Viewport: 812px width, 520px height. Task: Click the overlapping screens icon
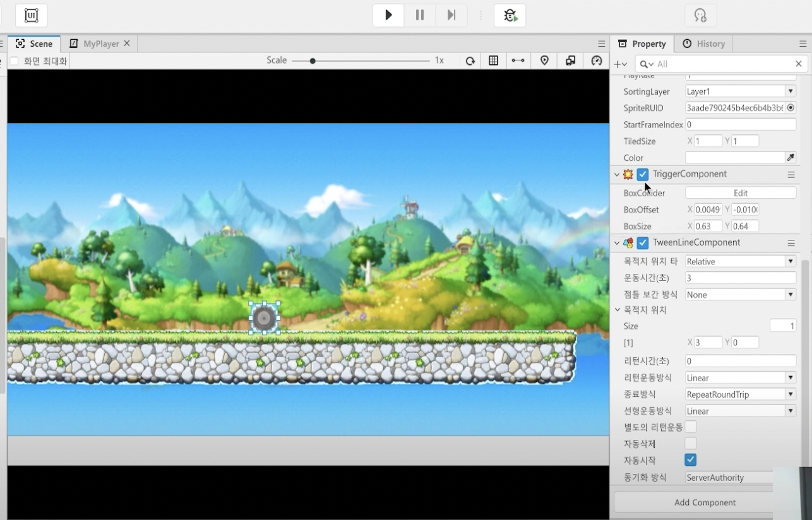click(570, 61)
